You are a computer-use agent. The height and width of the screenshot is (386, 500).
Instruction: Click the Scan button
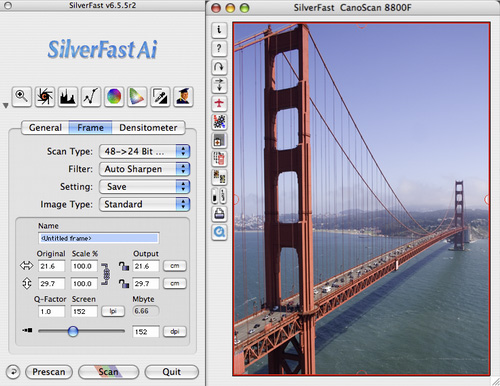click(108, 372)
